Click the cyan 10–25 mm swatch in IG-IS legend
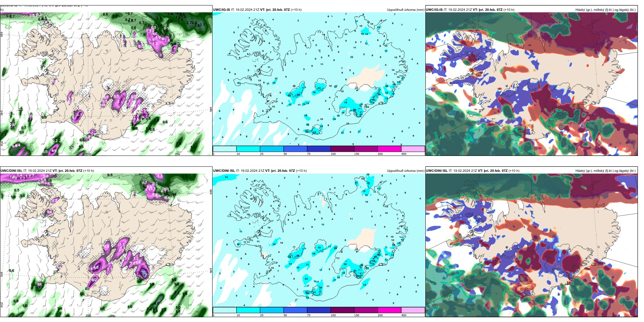 click(x=248, y=149)
